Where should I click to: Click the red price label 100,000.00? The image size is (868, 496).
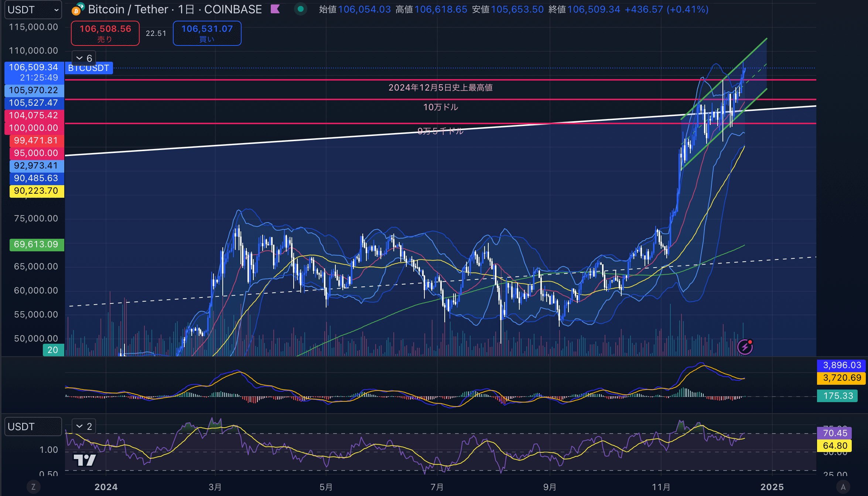tap(34, 128)
